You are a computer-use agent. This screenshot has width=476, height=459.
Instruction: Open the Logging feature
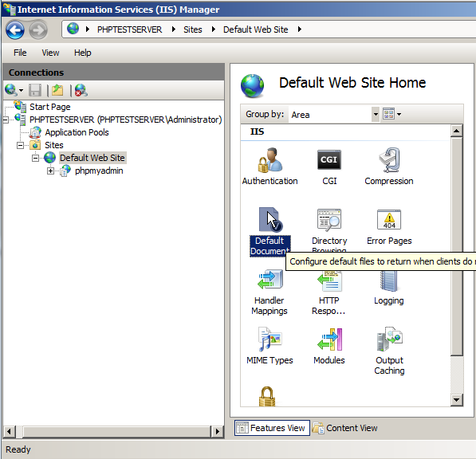(389, 288)
